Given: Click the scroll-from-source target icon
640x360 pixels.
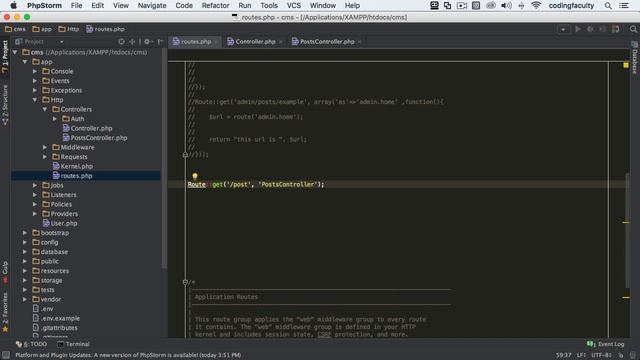Looking at the screenshot, I should (x=121, y=42).
